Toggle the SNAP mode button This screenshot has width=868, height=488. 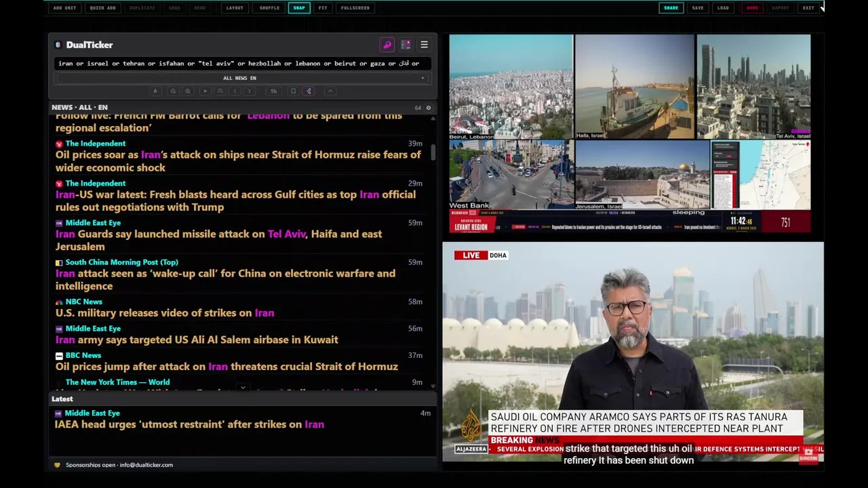click(x=299, y=8)
